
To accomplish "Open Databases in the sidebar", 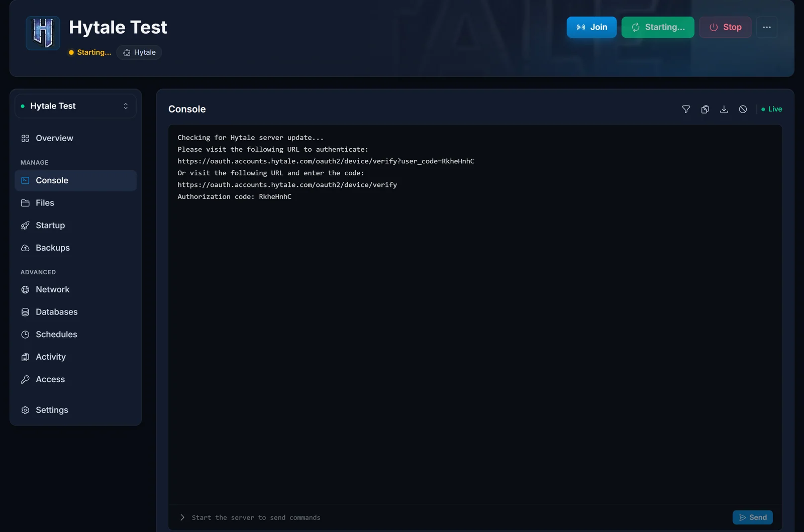I will point(76,312).
